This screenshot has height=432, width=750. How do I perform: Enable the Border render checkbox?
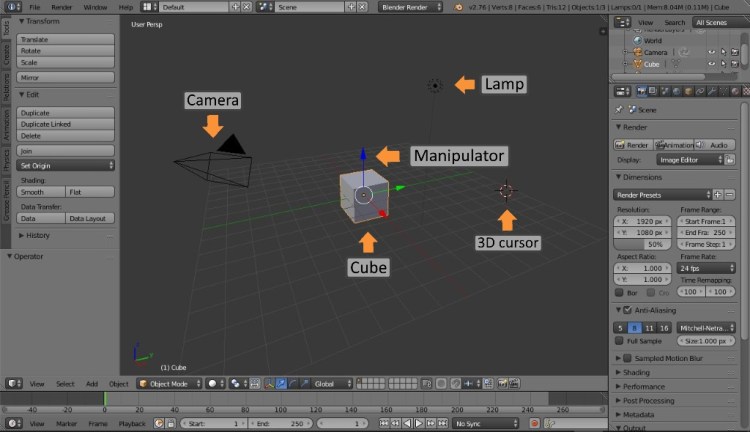[x=619, y=292]
